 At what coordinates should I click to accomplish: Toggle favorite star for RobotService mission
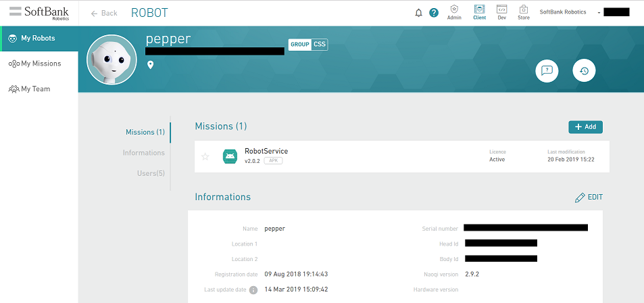coord(205,157)
